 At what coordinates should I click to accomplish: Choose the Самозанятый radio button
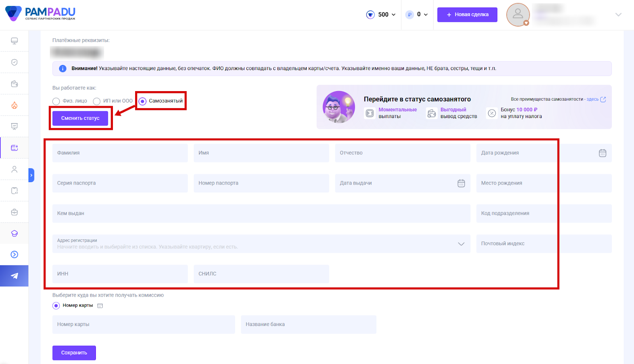(x=143, y=101)
